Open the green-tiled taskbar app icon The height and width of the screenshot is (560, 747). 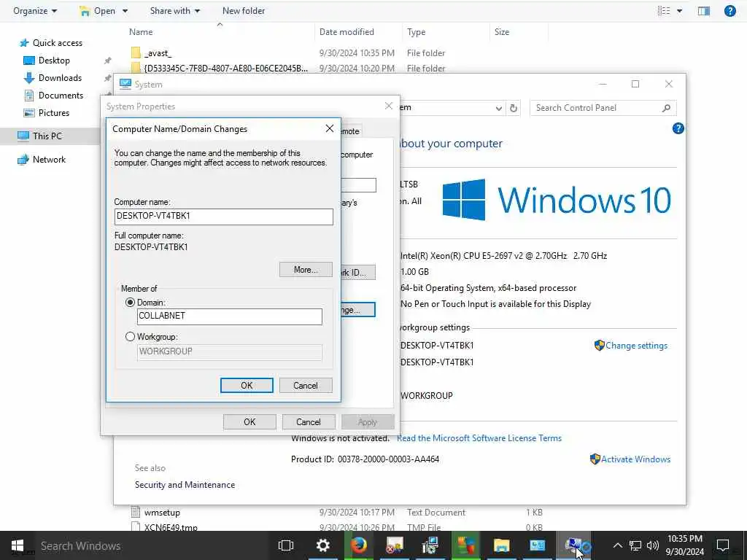pyautogui.click(x=466, y=545)
